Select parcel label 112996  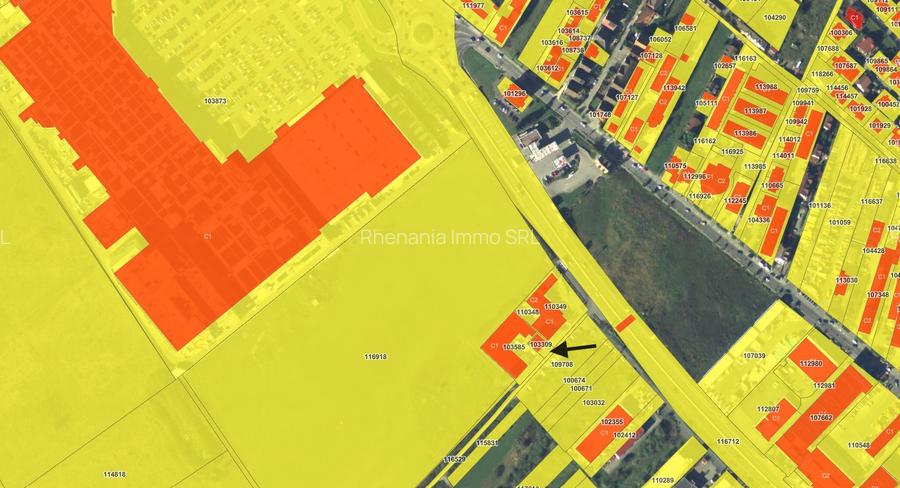click(695, 176)
